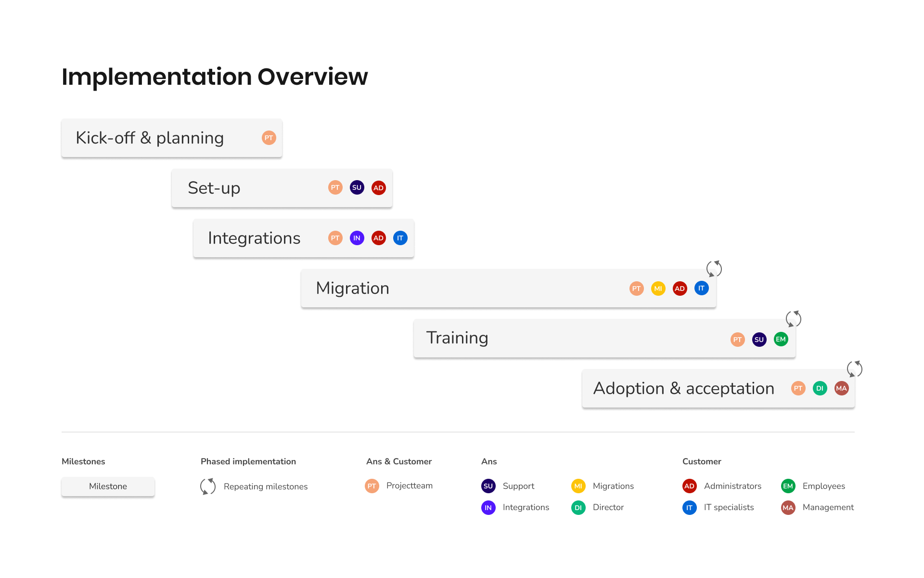Click the Milestone label in the legend
This screenshot has width=924, height=578.
click(108, 486)
